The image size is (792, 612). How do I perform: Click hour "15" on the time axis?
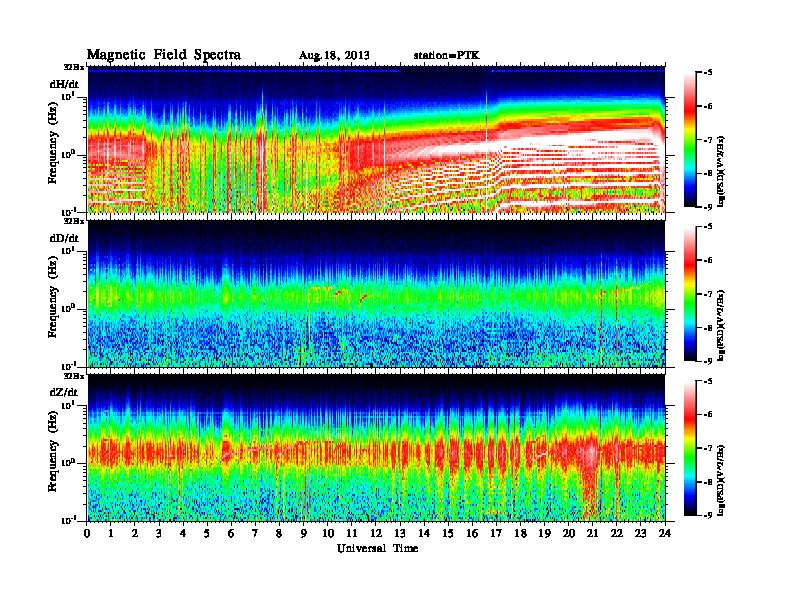[448, 533]
